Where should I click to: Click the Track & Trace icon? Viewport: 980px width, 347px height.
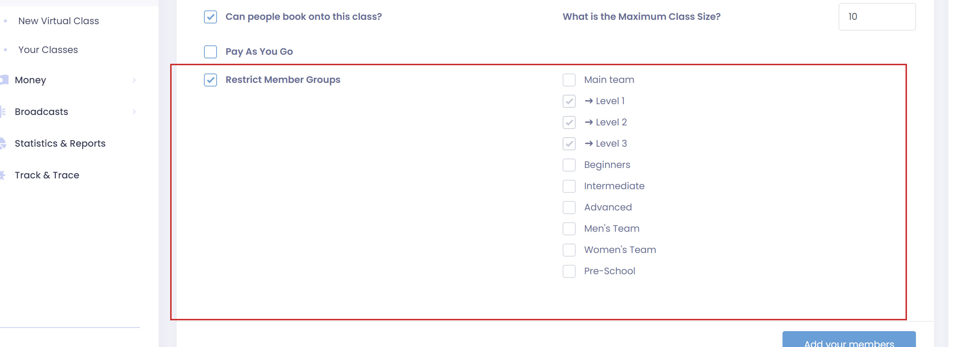[3, 175]
